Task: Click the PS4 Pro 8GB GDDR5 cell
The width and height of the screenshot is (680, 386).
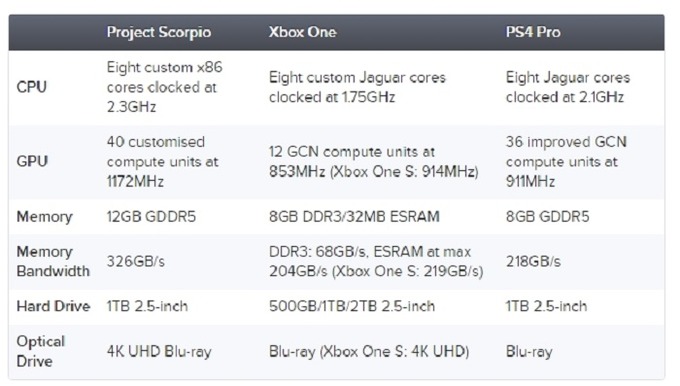Action: click(547, 216)
